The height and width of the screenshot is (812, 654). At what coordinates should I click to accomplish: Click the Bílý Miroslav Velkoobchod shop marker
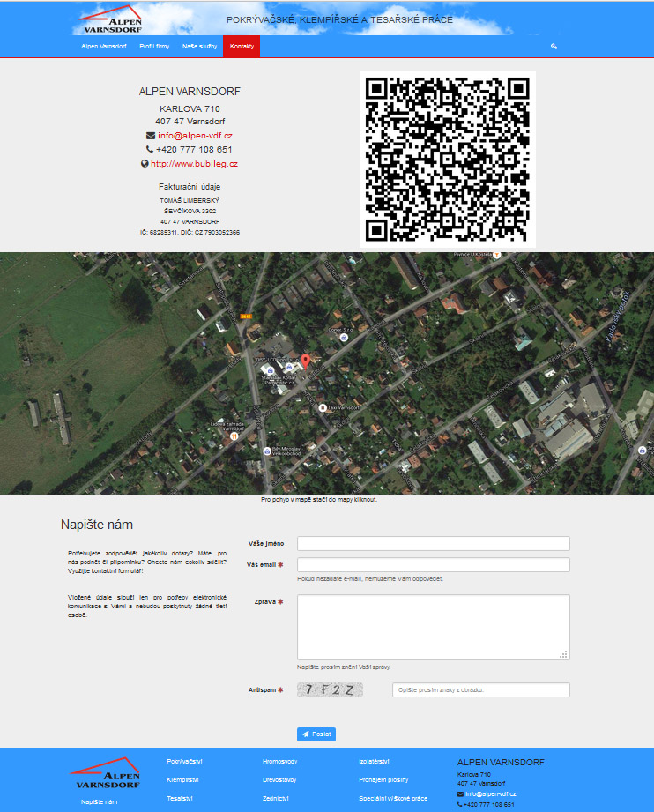[x=267, y=451]
